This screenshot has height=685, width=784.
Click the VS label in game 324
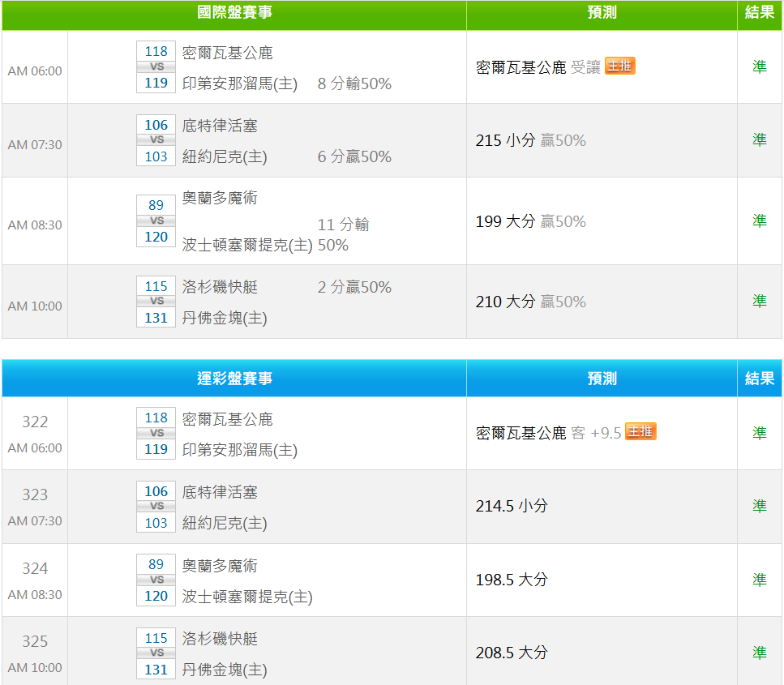point(156,580)
